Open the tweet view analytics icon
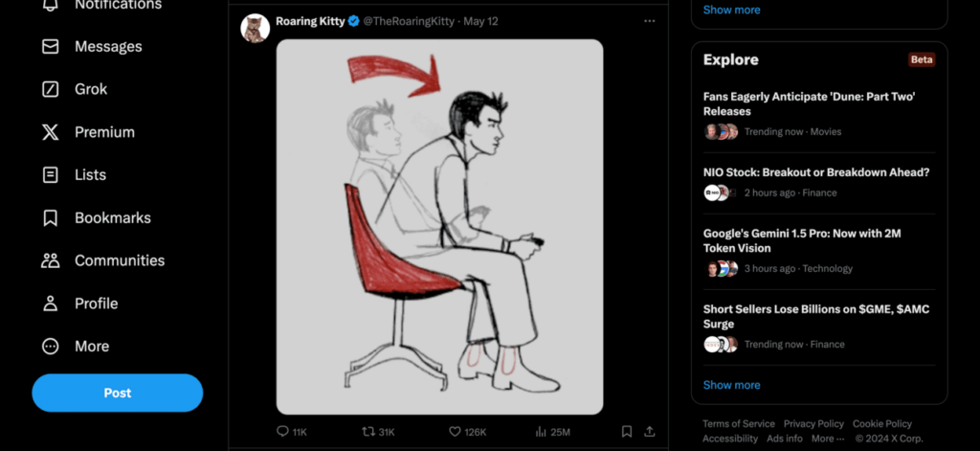Viewport: 980px width, 451px height. (541, 432)
